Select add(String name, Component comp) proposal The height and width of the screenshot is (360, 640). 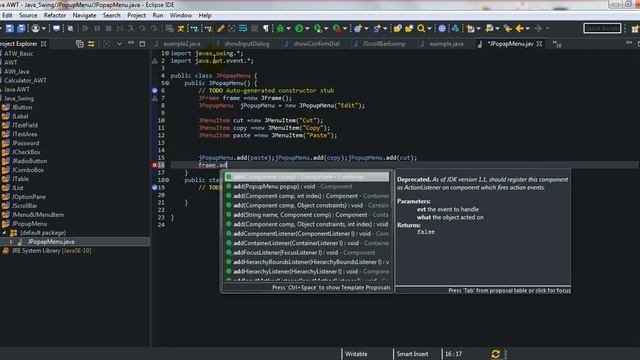(307, 215)
